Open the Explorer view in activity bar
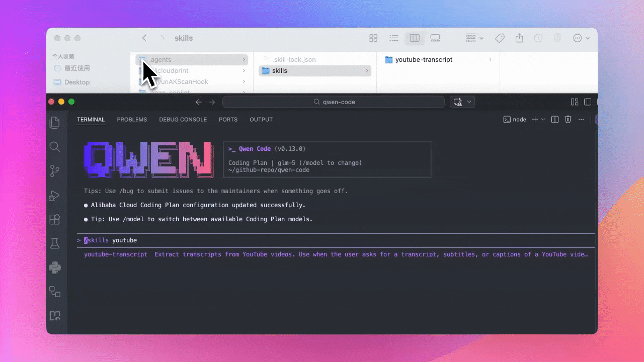Screen dimensions: 644x362 pos(55,123)
